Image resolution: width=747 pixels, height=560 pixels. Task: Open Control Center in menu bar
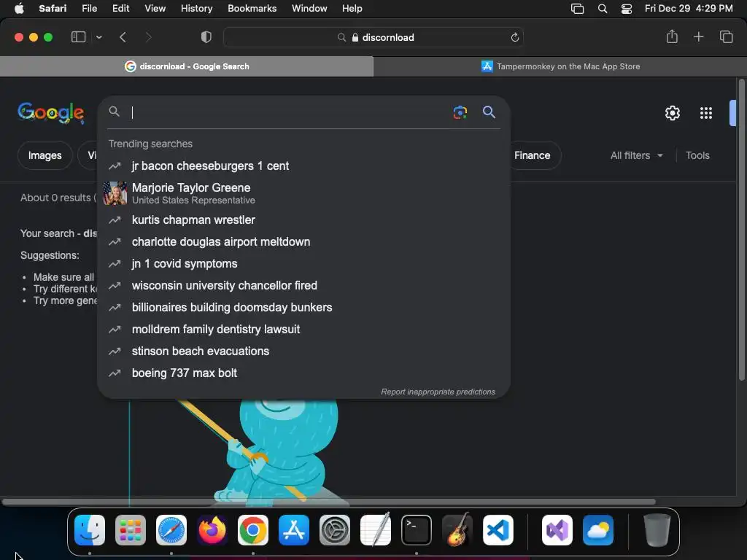pyautogui.click(x=627, y=9)
